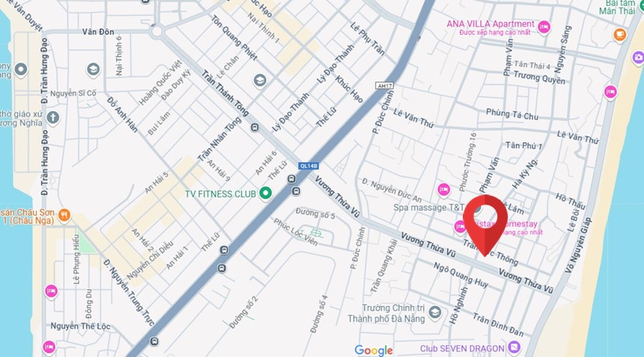This screenshot has height=357, width=644.
Task: Click the orange coffee cup marker
Action: pos(620,34)
